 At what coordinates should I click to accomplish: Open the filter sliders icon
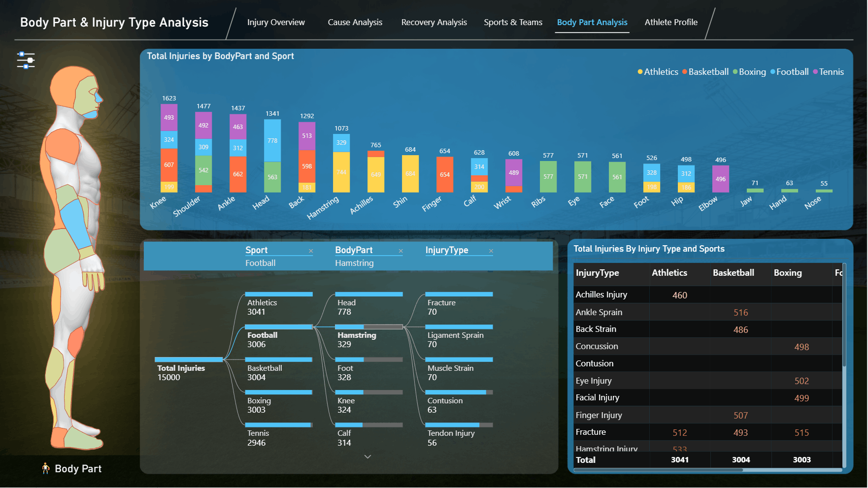click(x=26, y=60)
